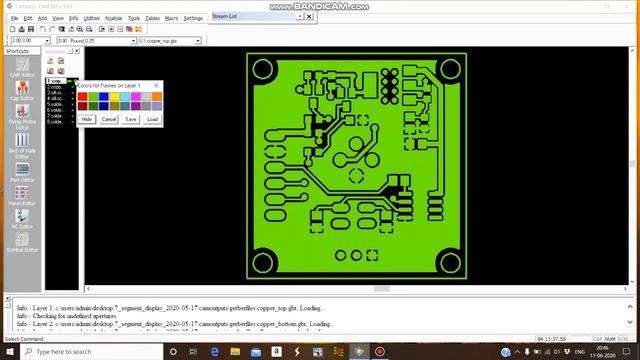Open the Utilities menu

[x=91, y=18]
